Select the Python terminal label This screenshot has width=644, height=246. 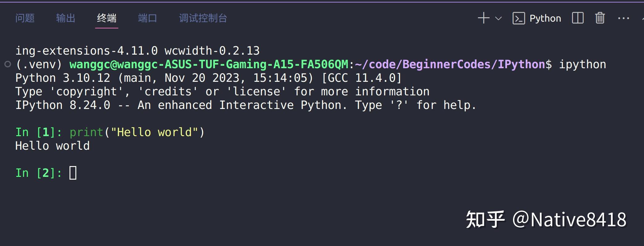[x=545, y=18]
